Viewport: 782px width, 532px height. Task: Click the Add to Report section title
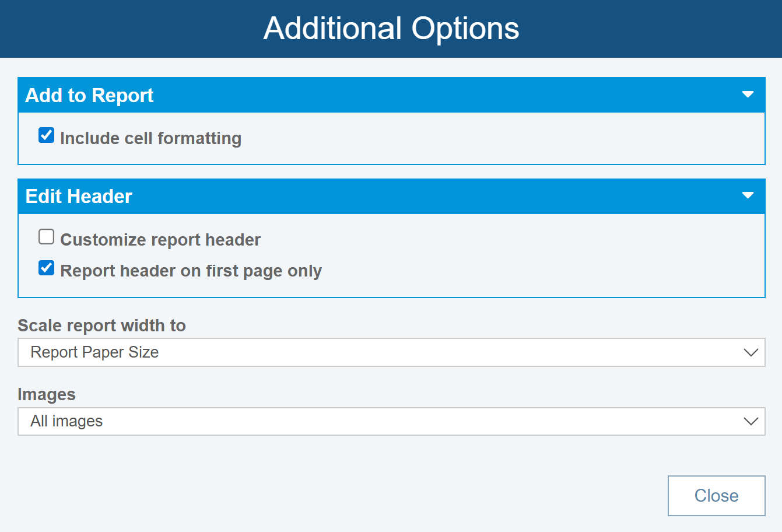point(89,95)
